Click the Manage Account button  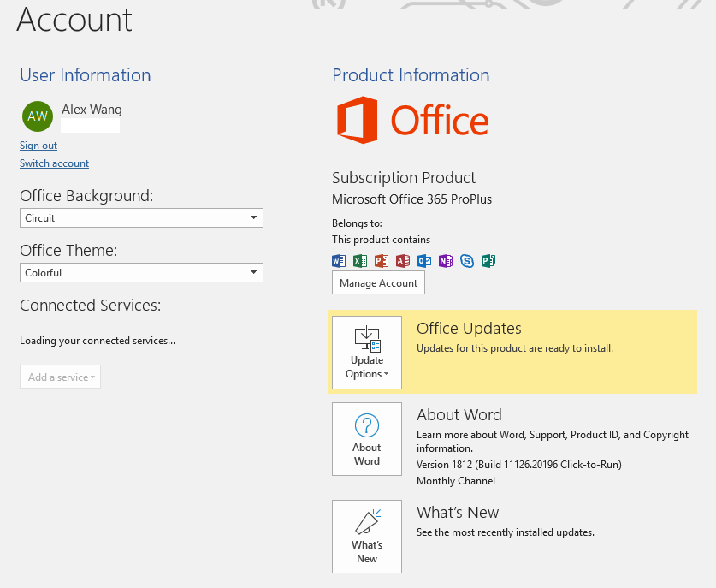click(378, 282)
